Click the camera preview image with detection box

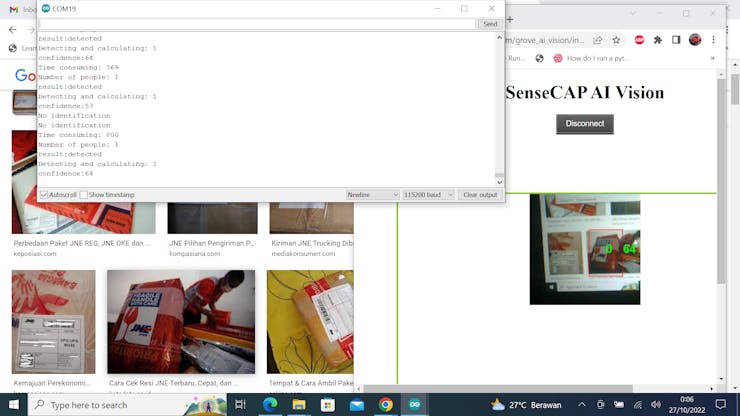pyautogui.click(x=585, y=249)
